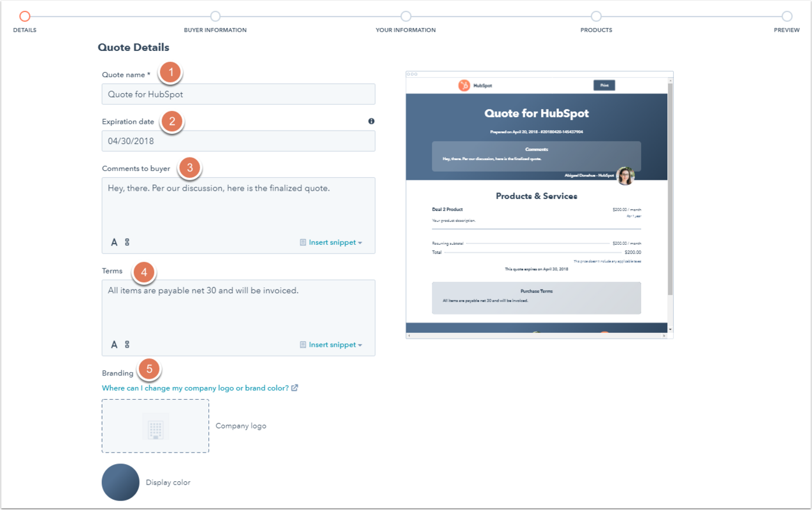
Task: Click the snippet icon beside Insert snippet in Comments
Action: 303,242
